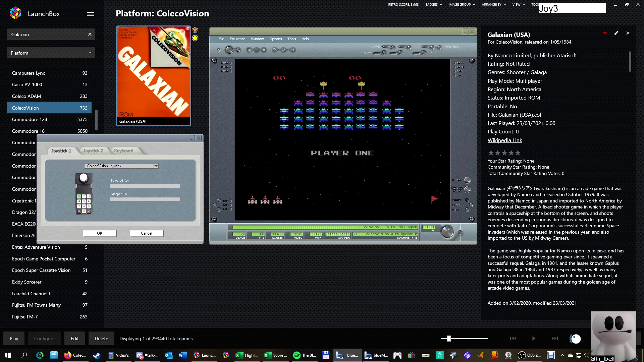Screen dimensions: 644x362
Task: Open the Arrange By dropdown
Action: coord(494,5)
